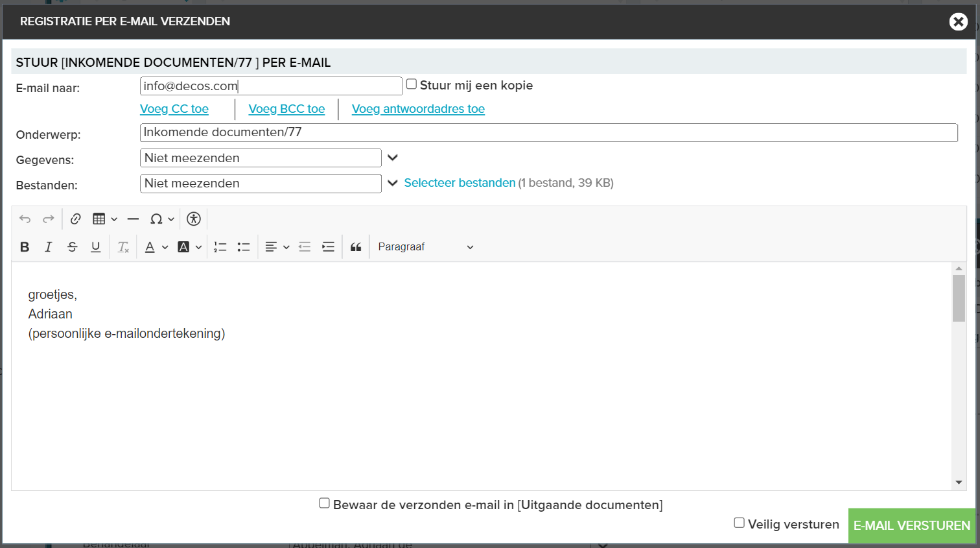
Task: Open the text color picker arrow
Action: pos(165,247)
